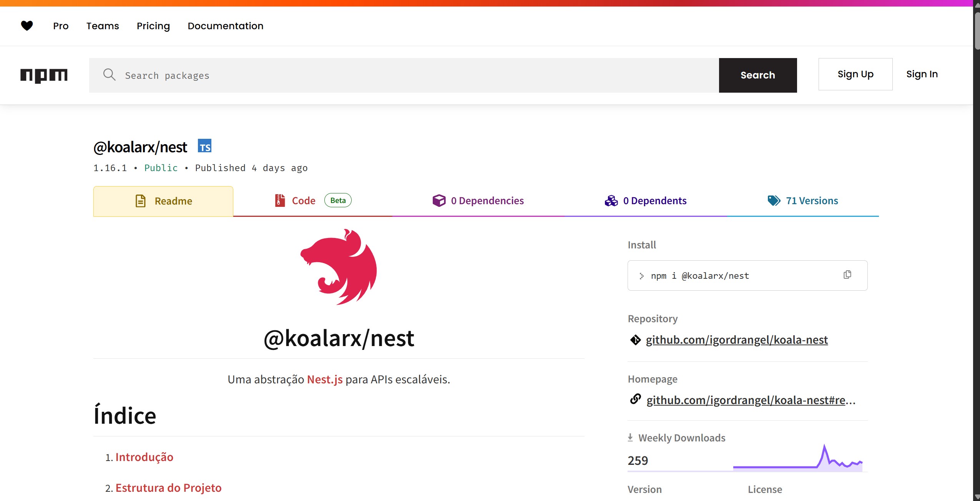Viewport: 980px width, 501px height.
Task: Open the 0 Dependencies tab
Action: click(478, 201)
